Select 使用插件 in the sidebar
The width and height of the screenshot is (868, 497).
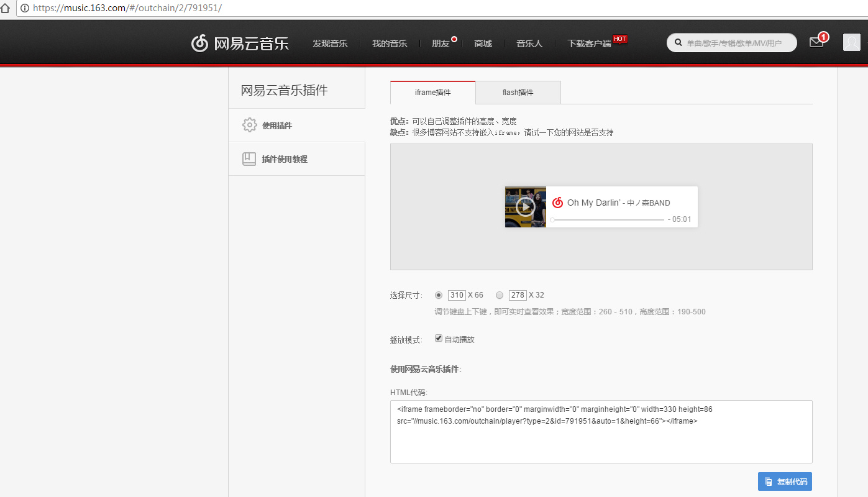point(297,125)
